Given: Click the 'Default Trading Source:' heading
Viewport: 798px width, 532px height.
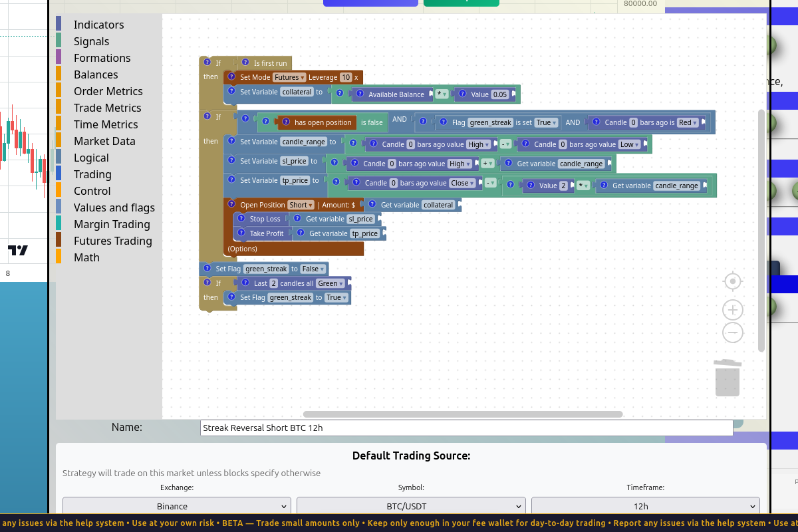Looking at the screenshot, I should [411, 456].
